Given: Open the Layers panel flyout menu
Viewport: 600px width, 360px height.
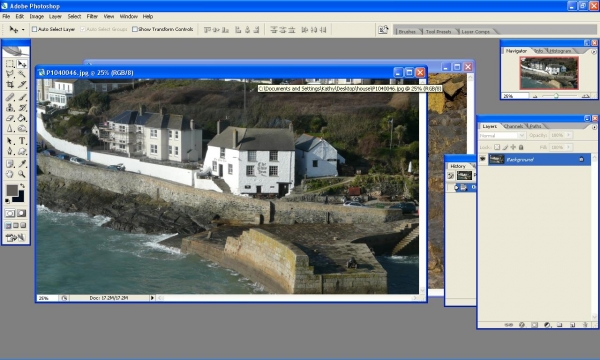Looking at the screenshot, I should pos(594,127).
